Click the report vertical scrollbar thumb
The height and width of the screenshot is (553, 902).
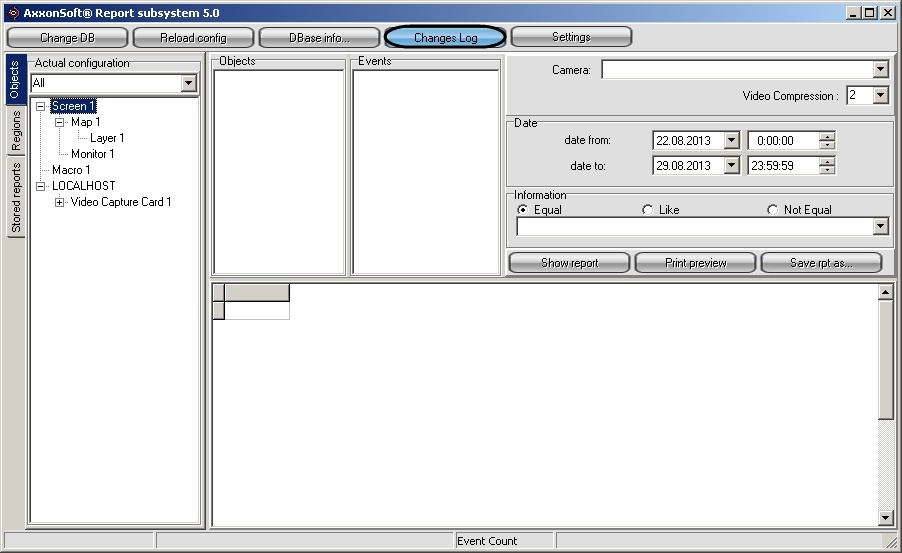(885, 360)
